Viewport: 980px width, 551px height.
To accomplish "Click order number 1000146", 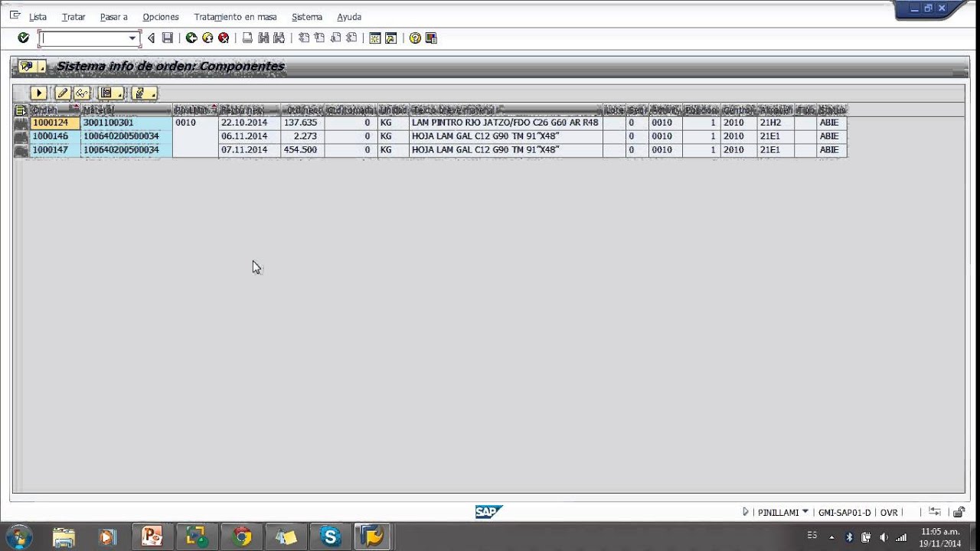I will coord(54,136).
